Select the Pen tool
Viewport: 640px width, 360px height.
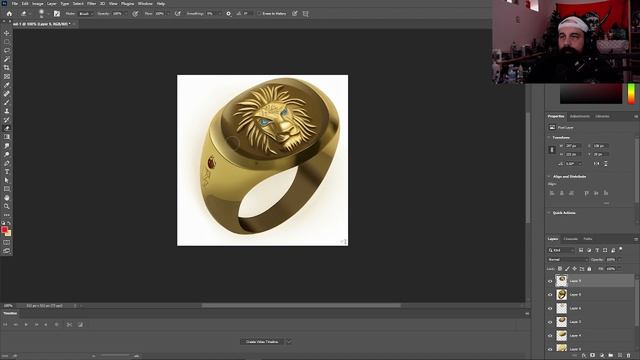[x=7, y=163]
